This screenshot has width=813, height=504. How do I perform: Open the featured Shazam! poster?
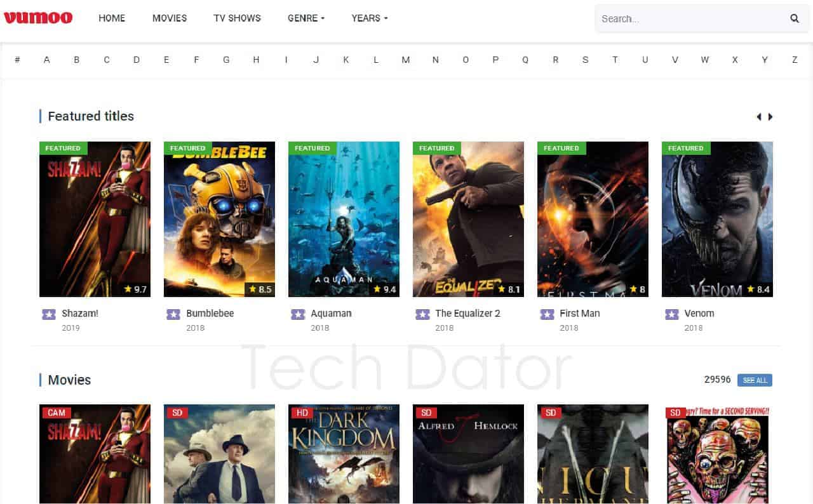(x=95, y=219)
